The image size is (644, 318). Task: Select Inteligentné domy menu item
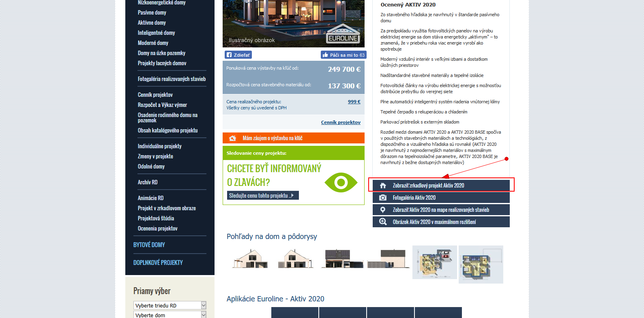(157, 33)
